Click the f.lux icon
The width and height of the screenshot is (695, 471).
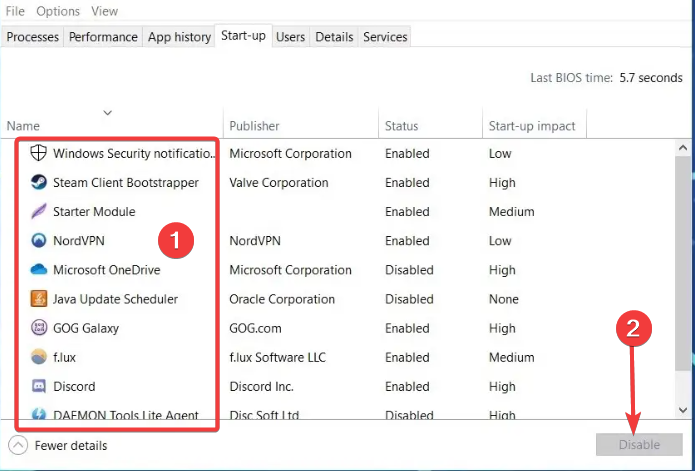(39, 357)
